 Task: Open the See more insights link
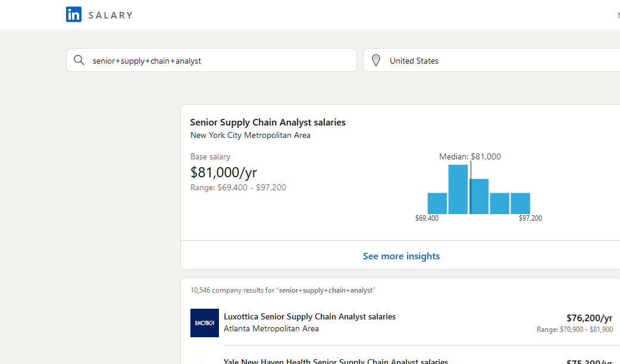point(401,256)
